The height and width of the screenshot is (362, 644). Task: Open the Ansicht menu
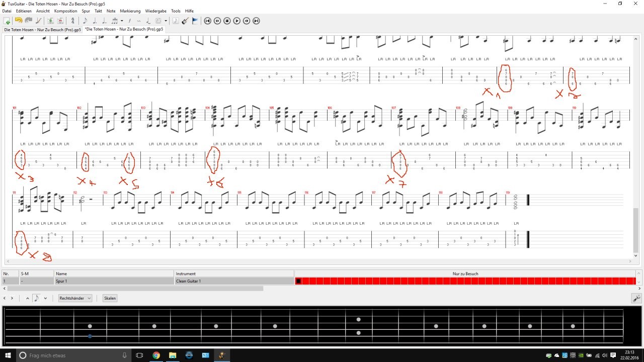point(43,11)
